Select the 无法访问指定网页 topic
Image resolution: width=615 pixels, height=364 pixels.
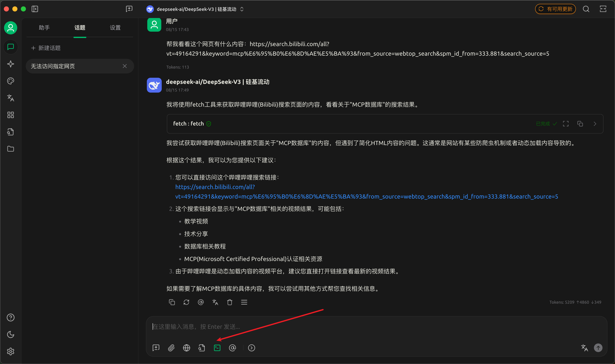(x=80, y=66)
